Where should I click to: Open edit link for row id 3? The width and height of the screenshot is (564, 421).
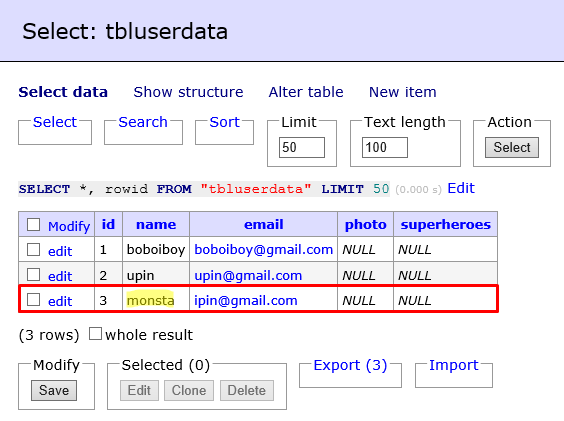point(60,301)
